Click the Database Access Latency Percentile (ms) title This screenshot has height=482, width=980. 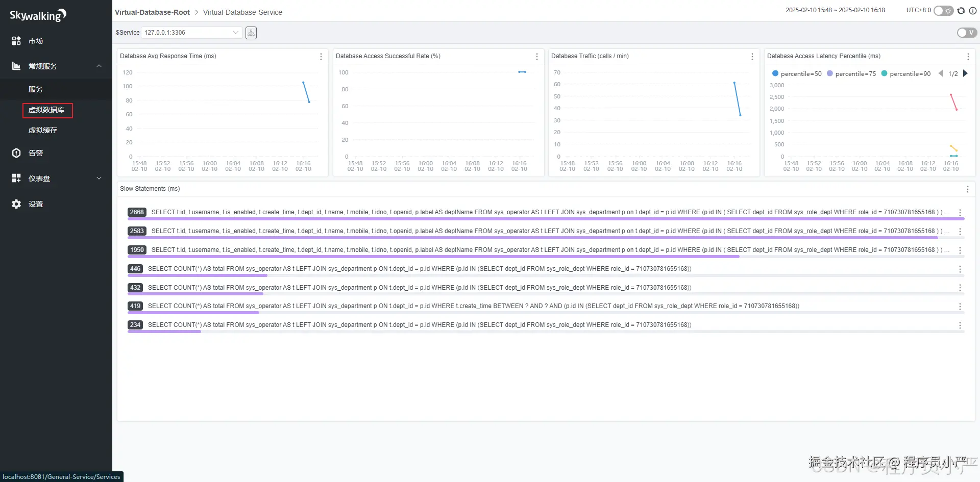point(824,56)
